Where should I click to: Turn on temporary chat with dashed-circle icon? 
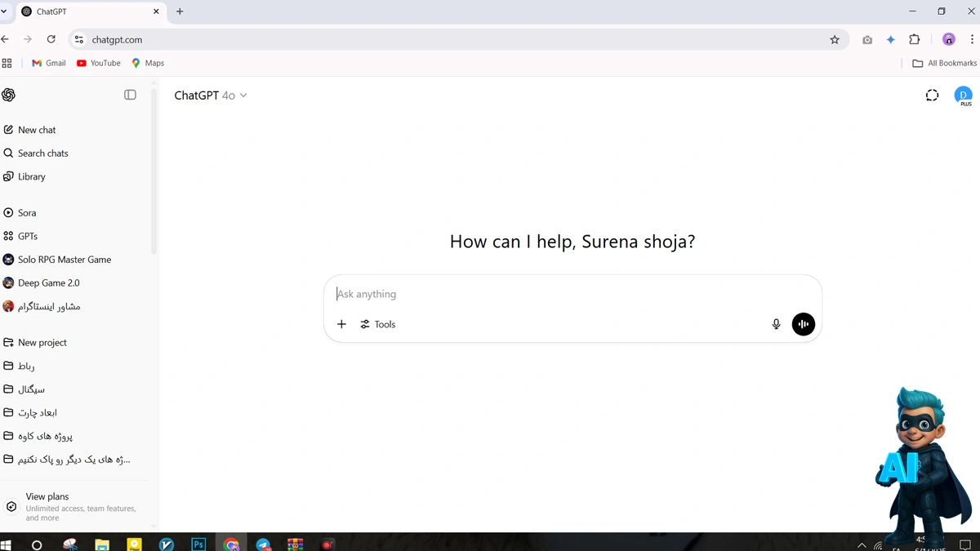(x=932, y=96)
